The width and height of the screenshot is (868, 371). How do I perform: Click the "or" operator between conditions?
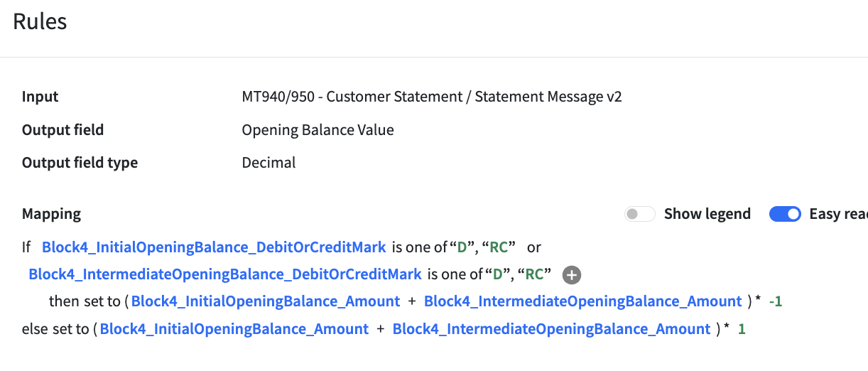click(x=534, y=247)
